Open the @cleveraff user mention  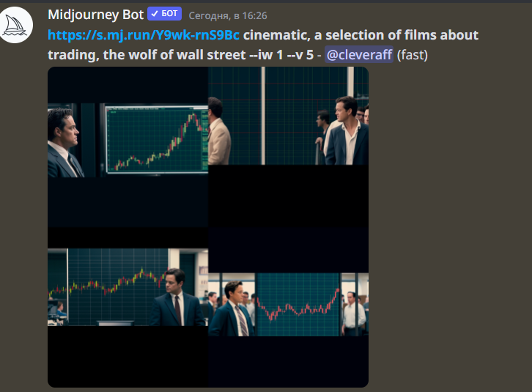(x=359, y=55)
